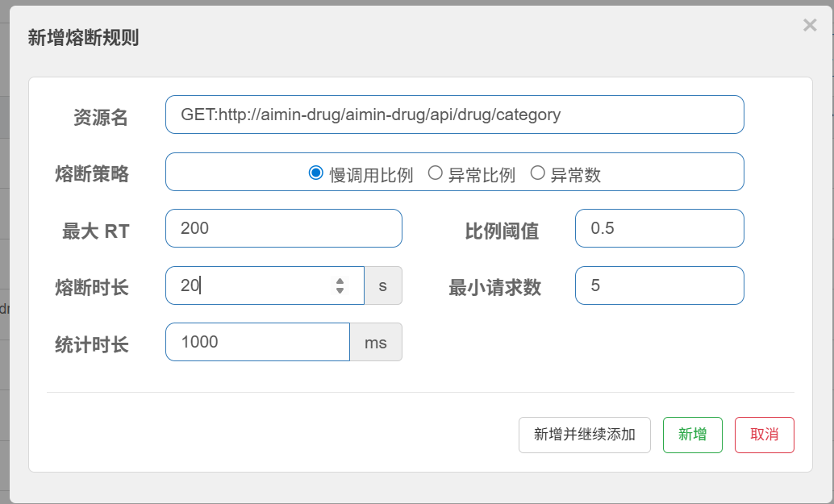The height and width of the screenshot is (504, 834).
Task: Close the 新增熔断规则 dialog with X
Action: click(x=810, y=26)
